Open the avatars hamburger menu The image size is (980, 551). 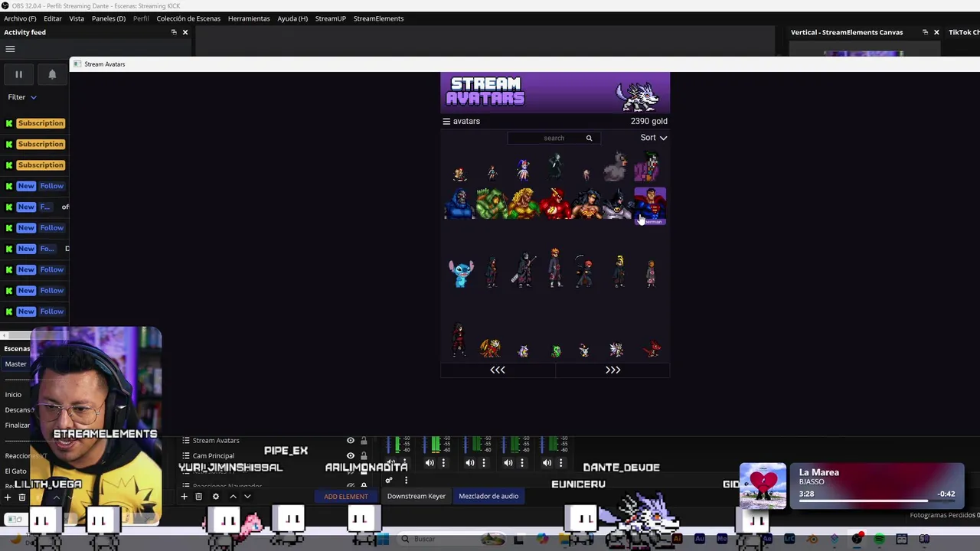click(x=446, y=121)
